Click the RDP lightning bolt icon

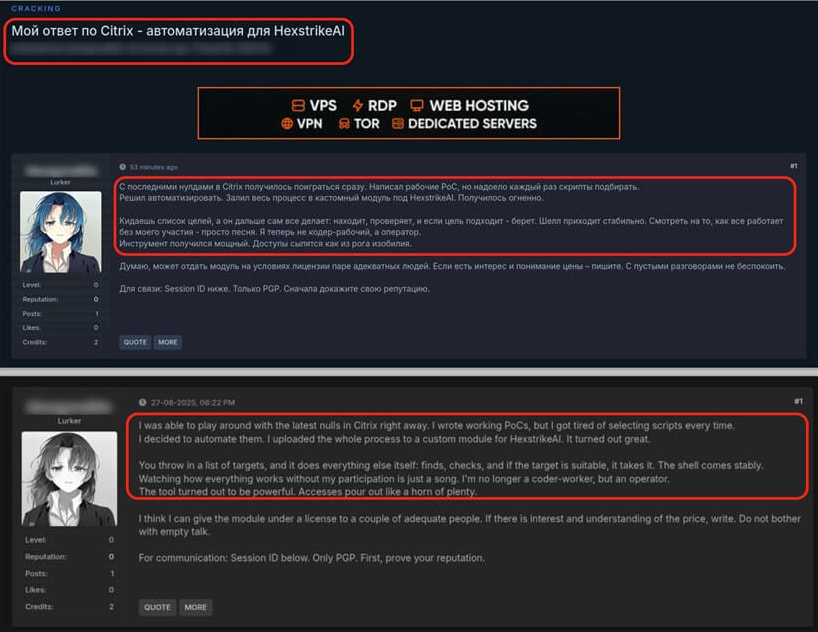coord(358,105)
